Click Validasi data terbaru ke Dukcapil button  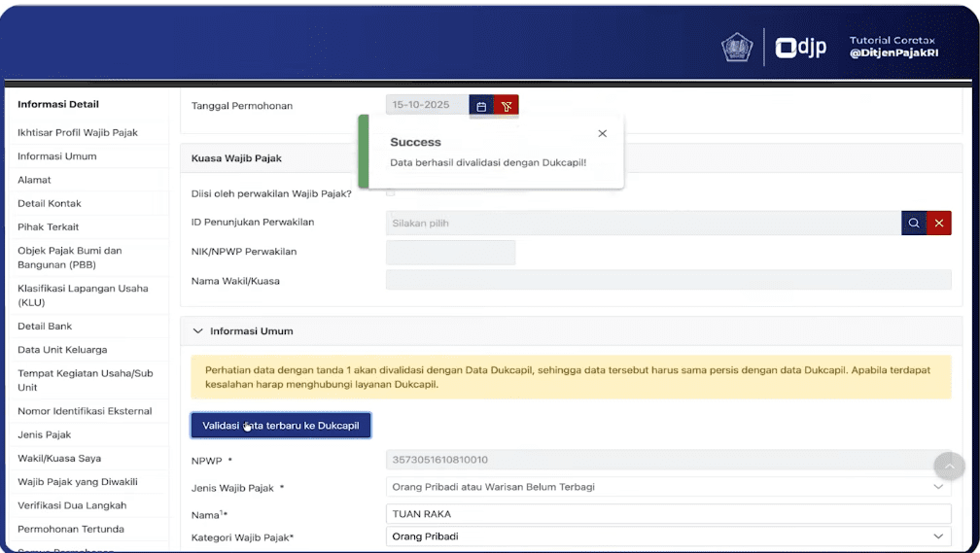(x=281, y=426)
